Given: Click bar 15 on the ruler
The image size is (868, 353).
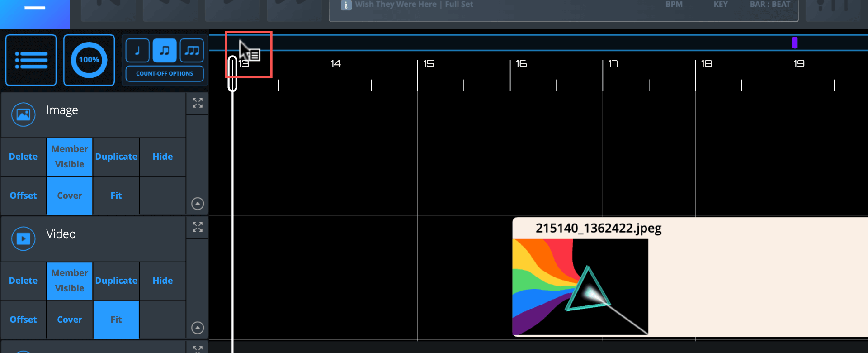Looking at the screenshot, I should [x=429, y=64].
